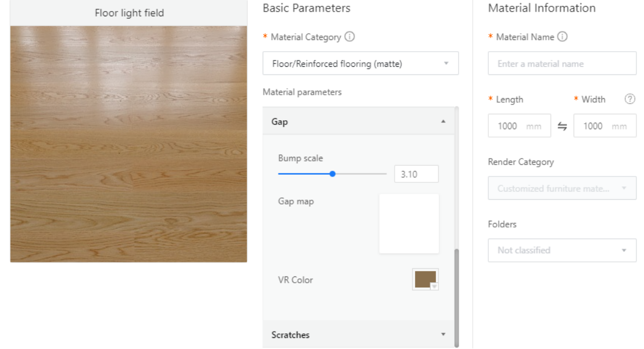Viewport: 644px width, 349px height.
Task: Click the wood floor preview image
Action: point(128,144)
